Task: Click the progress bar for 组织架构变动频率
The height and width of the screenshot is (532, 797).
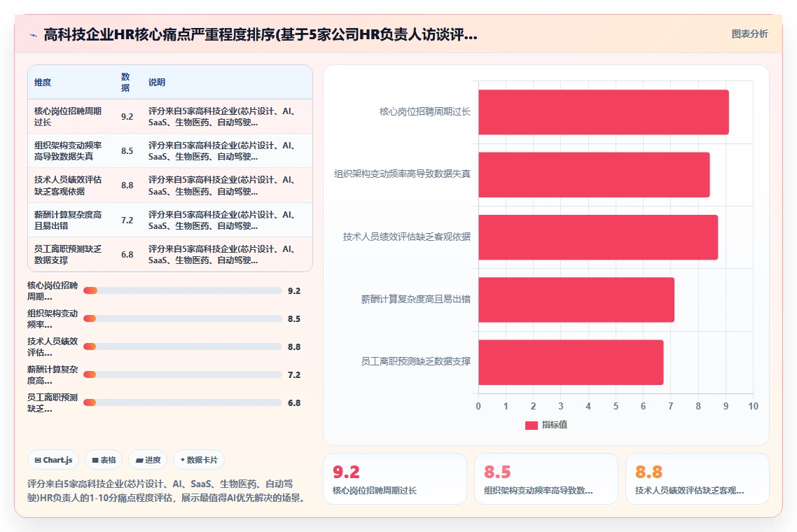Action: [183, 318]
